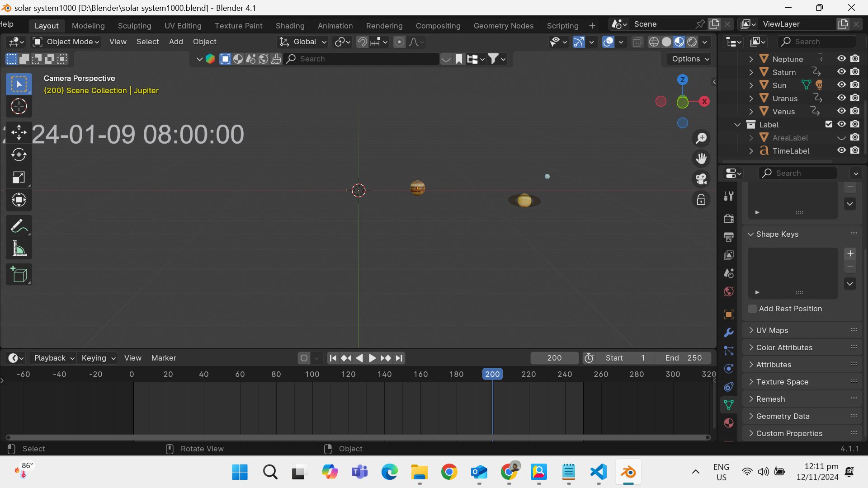Click the VS Code icon in taskbar
The height and width of the screenshot is (488, 868).
(x=598, y=472)
